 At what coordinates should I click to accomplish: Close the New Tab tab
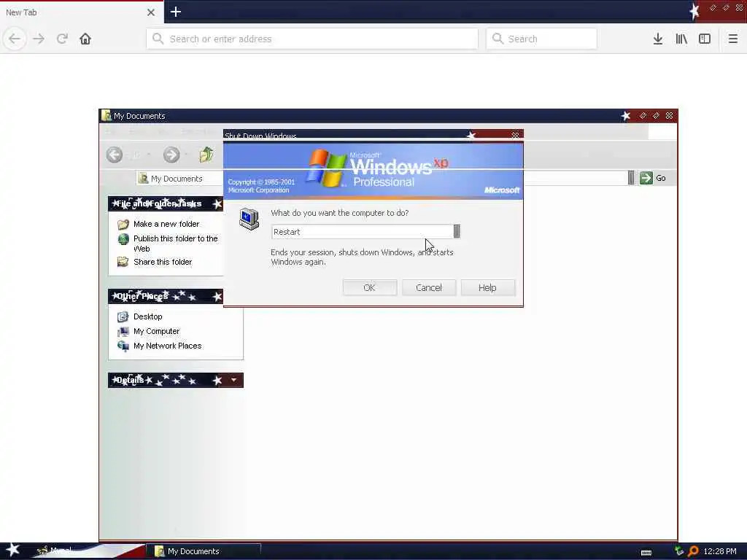pos(151,12)
